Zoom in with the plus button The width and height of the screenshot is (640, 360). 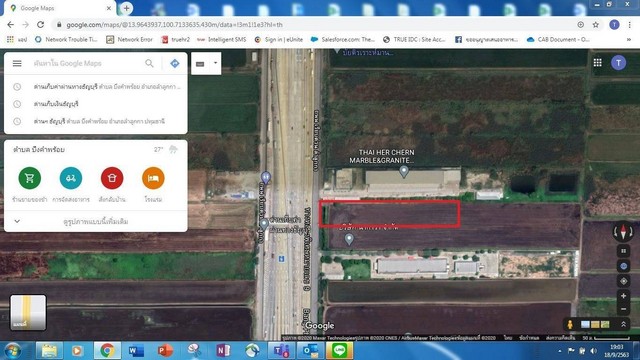click(x=623, y=296)
